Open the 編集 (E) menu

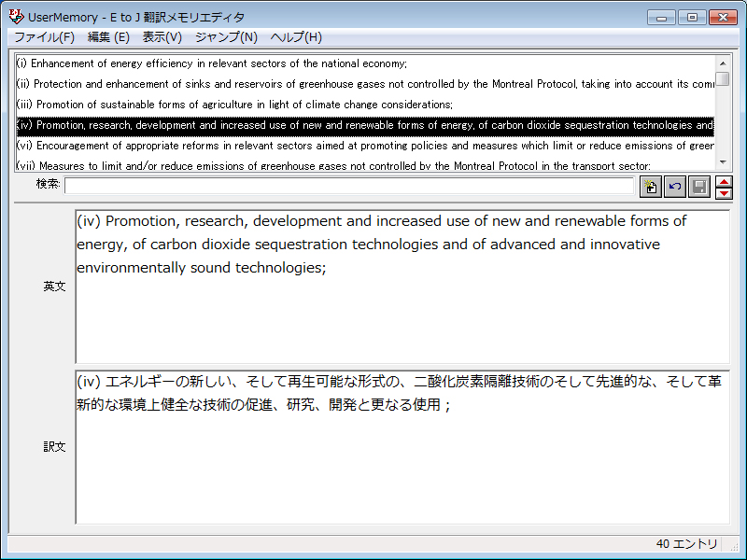[x=108, y=37]
